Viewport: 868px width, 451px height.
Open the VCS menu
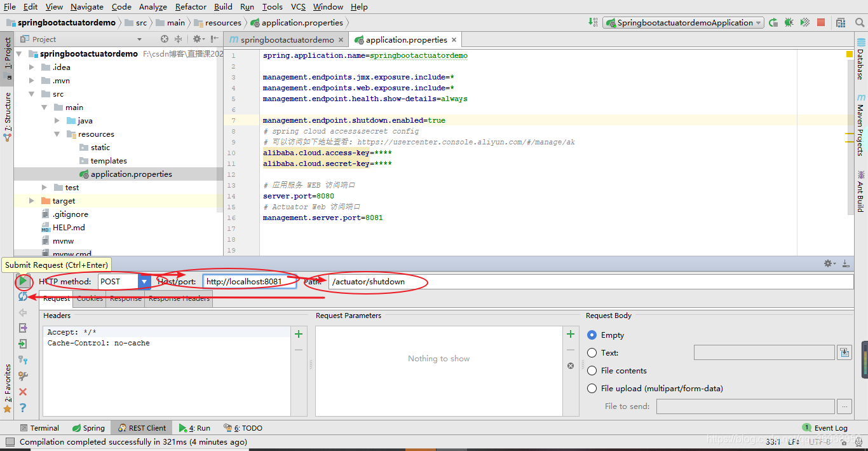click(x=298, y=6)
